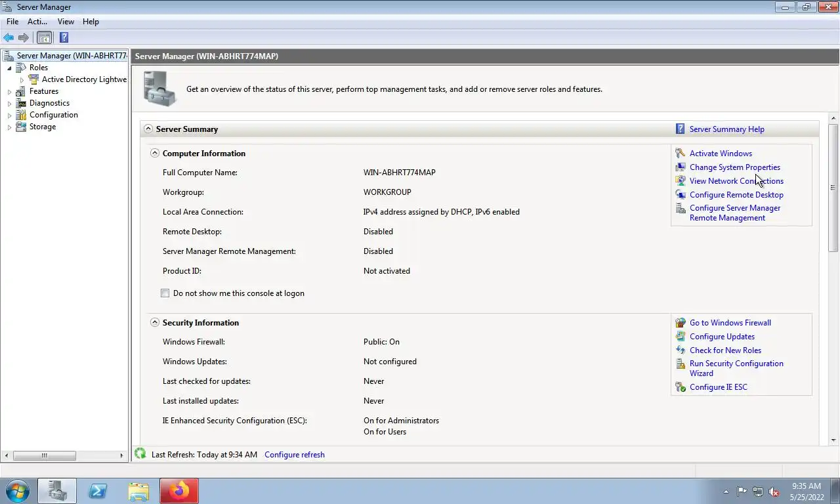Screen dimensions: 840x504
Task: Open Windows Explorer from the taskbar
Action: [x=138, y=491]
